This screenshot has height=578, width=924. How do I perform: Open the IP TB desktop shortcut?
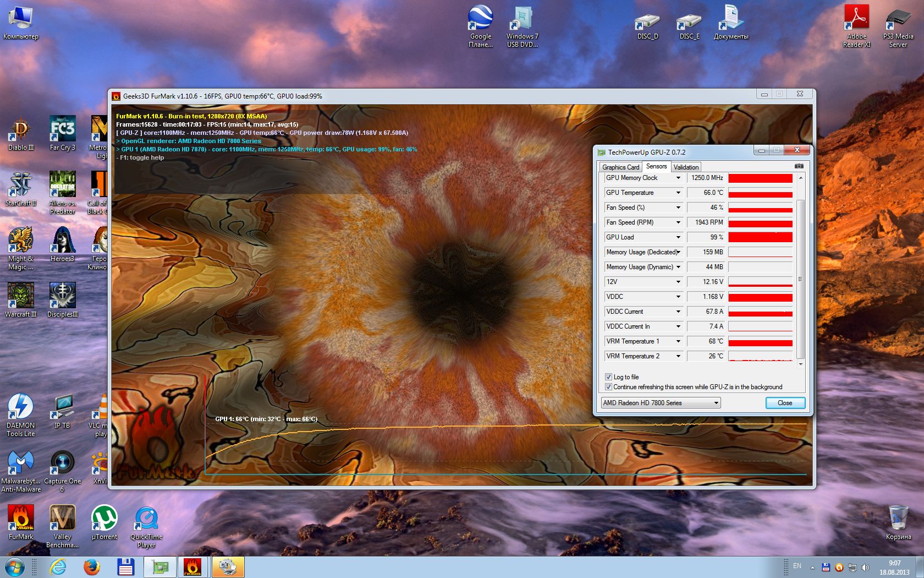[62, 411]
